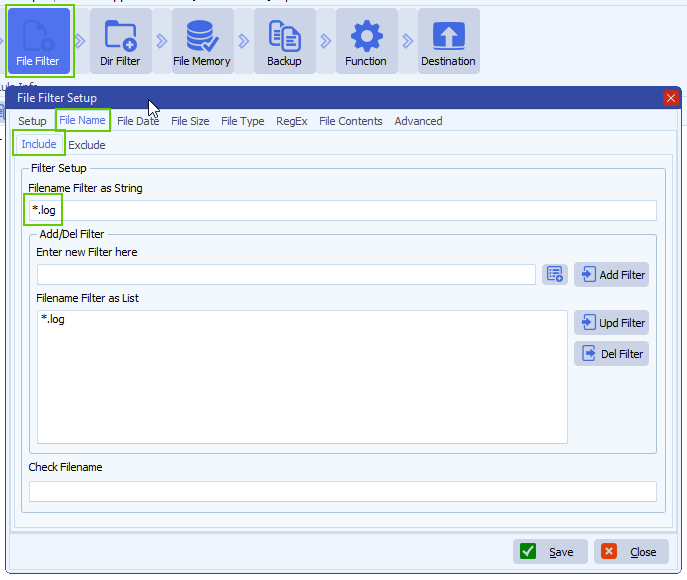
Task: Click the filter list icon beside Add Filter
Action: [555, 275]
